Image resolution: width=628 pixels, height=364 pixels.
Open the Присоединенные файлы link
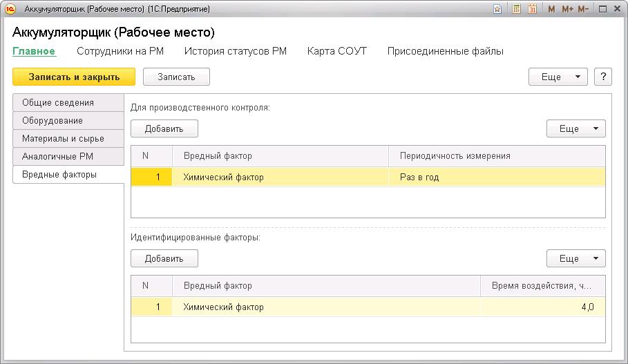click(x=445, y=51)
